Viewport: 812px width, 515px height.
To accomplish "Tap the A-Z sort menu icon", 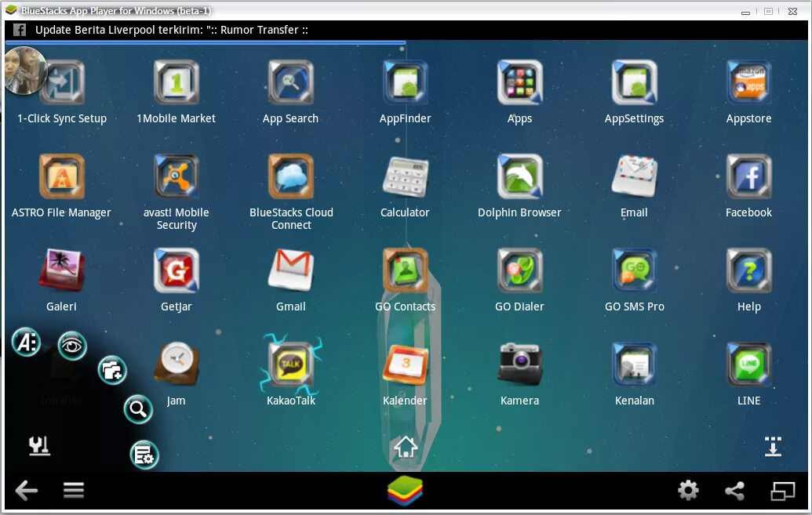I will coord(27,342).
